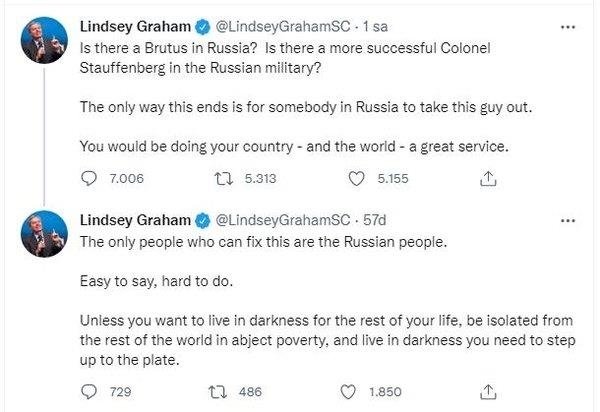Open the '57d' timestamp link
Image resolution: width=600 pixels, height=412 pixels.
click(375, 220)
